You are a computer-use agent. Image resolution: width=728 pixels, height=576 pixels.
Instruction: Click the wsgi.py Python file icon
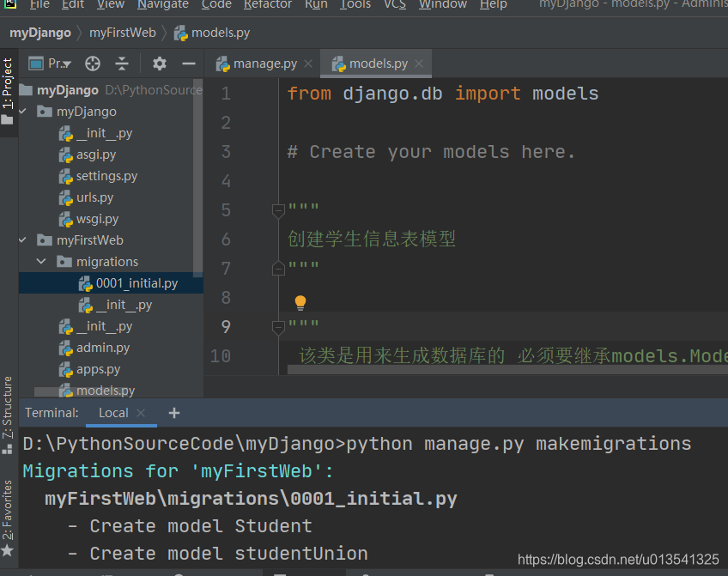[x=66, y=219]
